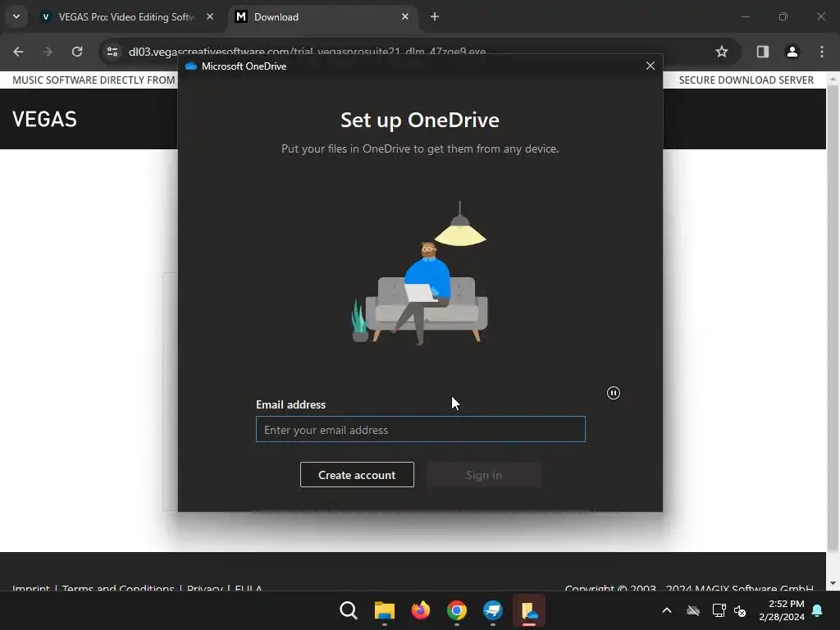Open the OneDrive setup taskbar icon
The width and height of the screenshot is (840, 630).
[529, 610]
